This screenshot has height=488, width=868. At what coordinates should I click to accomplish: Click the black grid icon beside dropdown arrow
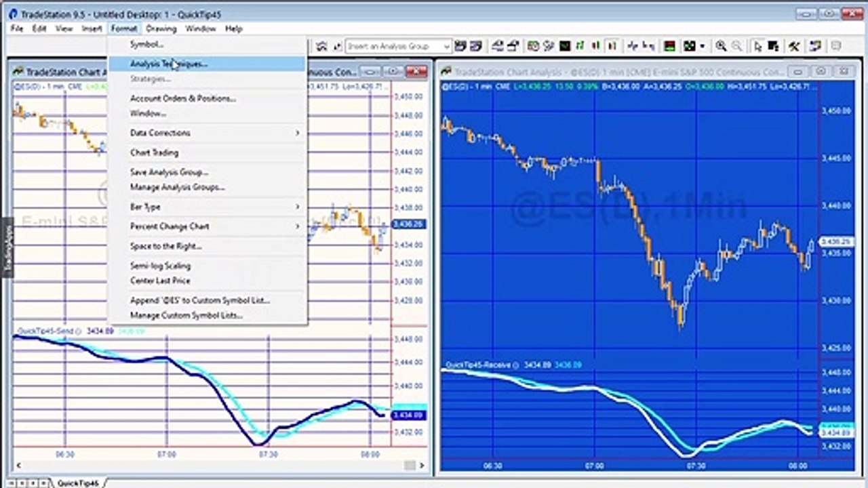690,46
